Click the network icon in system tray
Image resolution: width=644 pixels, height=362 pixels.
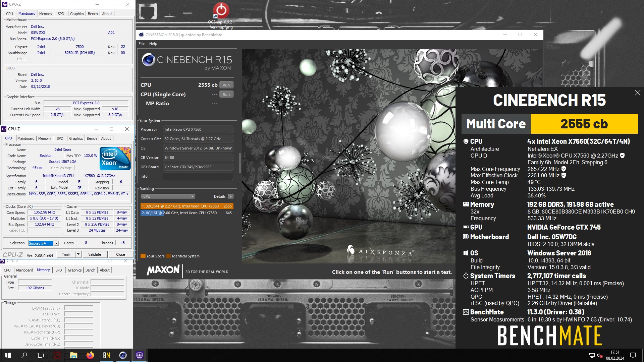tap(592, 356)
